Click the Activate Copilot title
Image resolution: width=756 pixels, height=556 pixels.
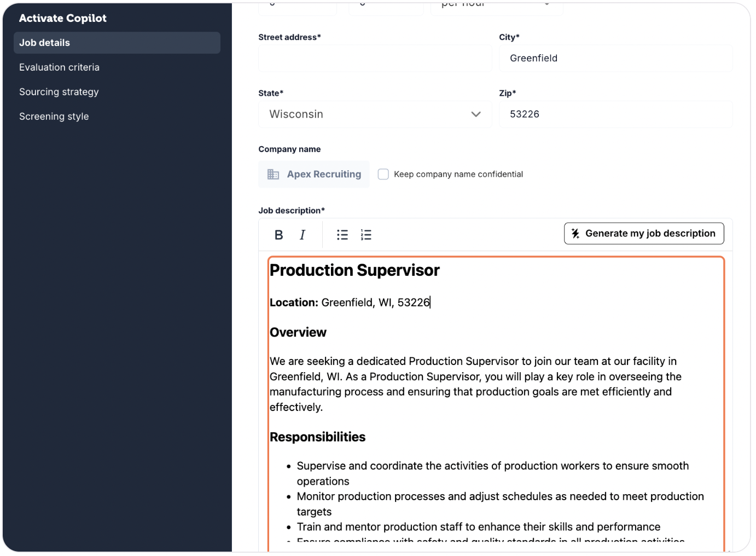point(63,18)
